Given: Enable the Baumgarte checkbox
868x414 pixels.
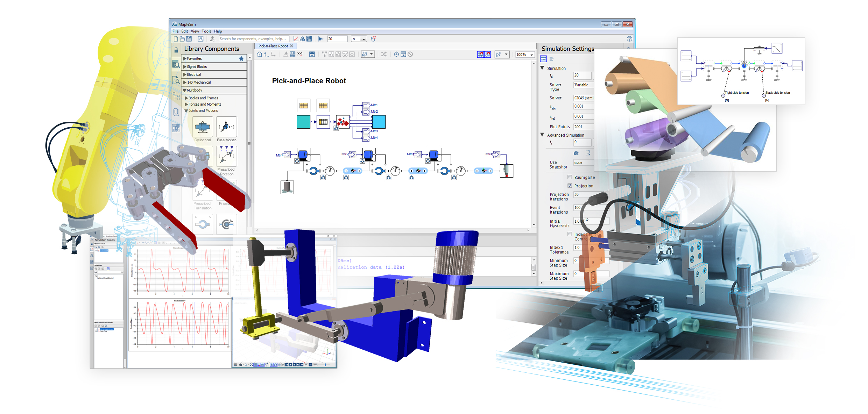Looking at the screenshot, I should tap(570, 177).
